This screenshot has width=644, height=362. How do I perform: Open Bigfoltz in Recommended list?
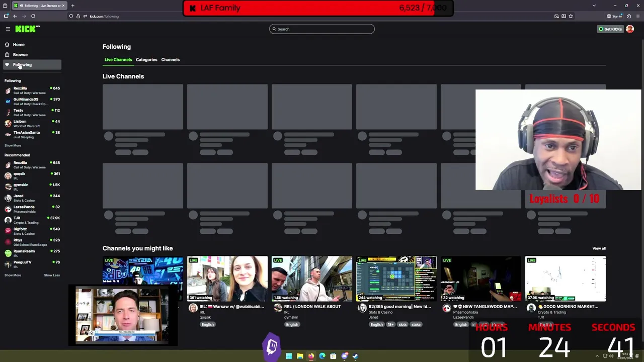coord(32,231)
